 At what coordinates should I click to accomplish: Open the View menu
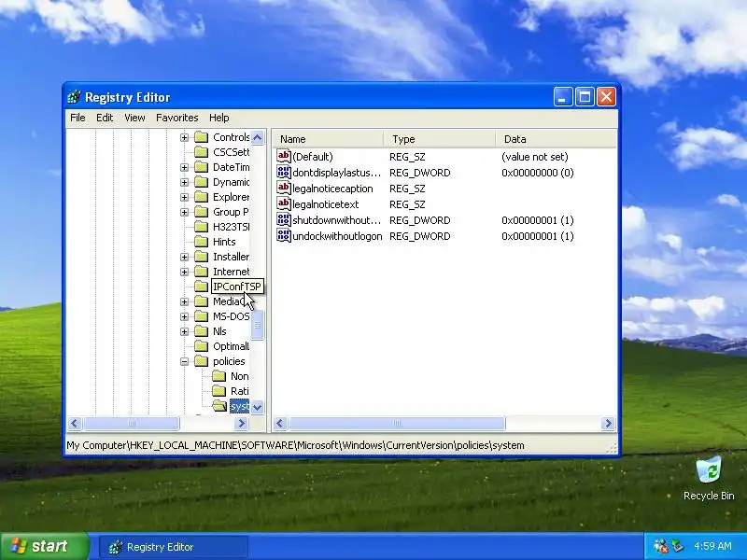pyautogui.click(x=134, y=118)
